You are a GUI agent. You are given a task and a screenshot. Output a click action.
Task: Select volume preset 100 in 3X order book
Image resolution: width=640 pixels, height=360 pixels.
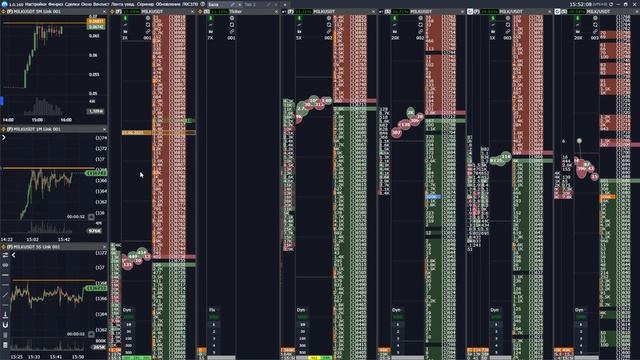[129, 339]
